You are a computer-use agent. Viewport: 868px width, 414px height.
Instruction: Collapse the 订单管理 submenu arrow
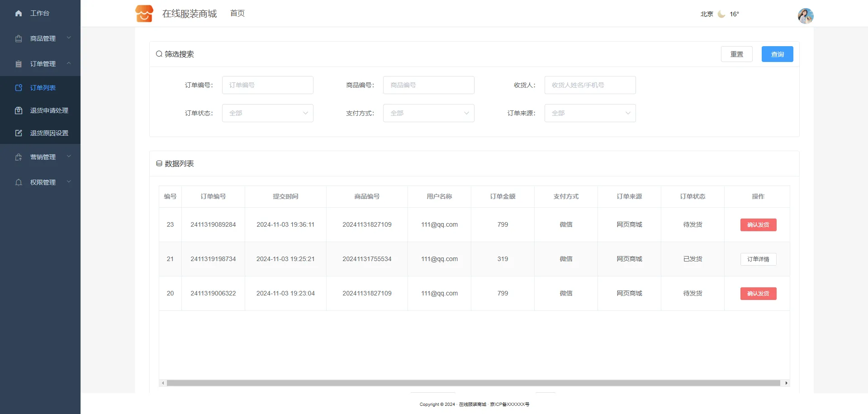69,63
